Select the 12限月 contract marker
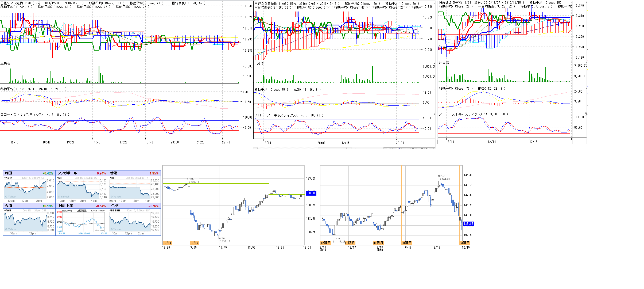 click(325, 243)
